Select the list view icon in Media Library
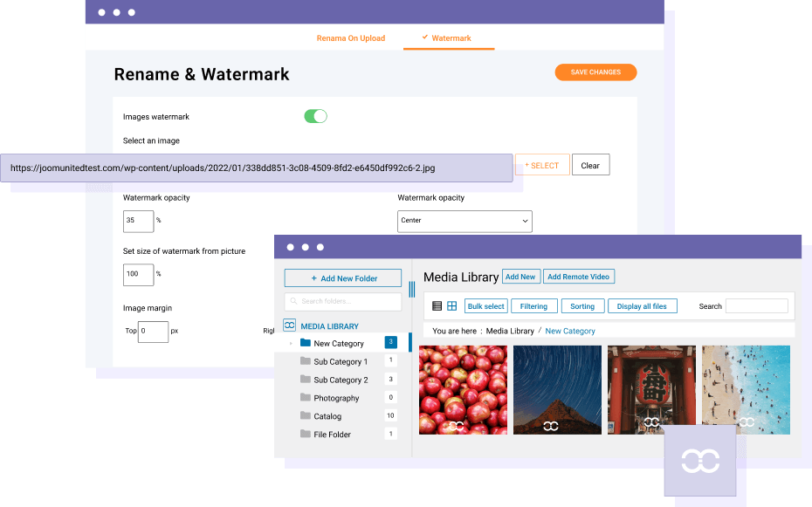812x507 pixels. pos(437,305)
